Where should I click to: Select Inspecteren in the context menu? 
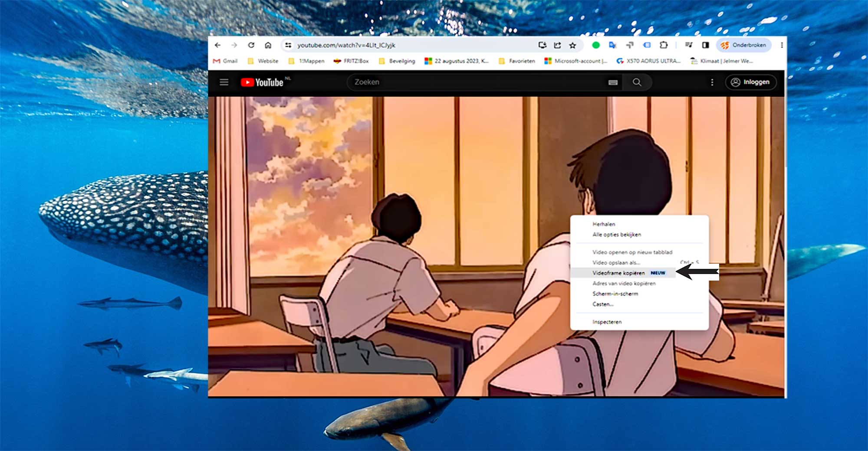coord(639,322)
